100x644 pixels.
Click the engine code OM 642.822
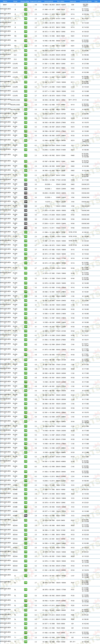86,202
